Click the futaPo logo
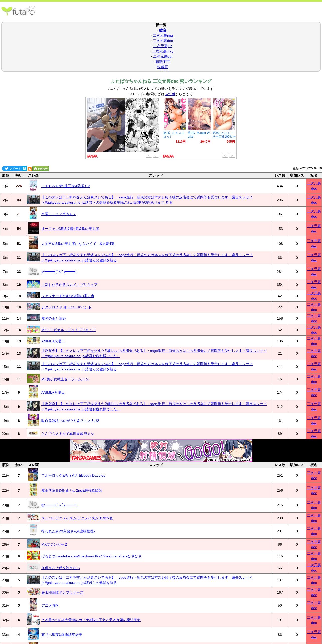This screenshot has width=322, height=644. (18, 11)
